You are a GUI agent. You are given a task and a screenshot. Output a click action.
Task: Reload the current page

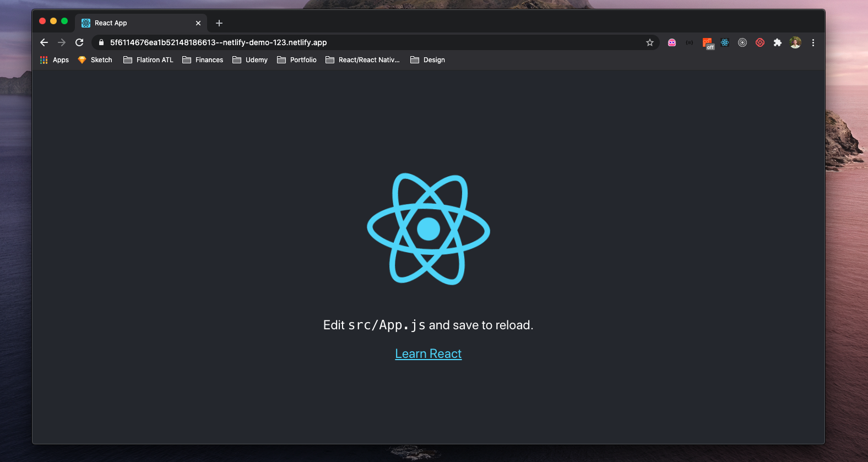79,42
